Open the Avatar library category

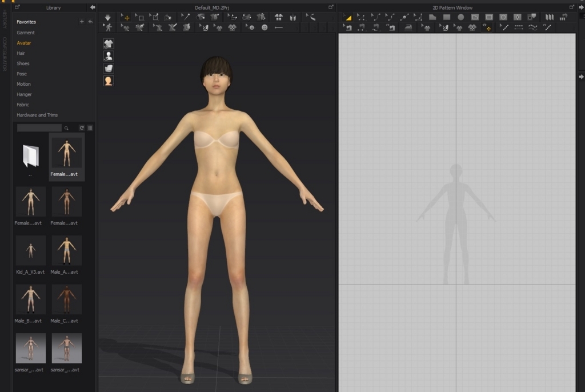(24, 43)
